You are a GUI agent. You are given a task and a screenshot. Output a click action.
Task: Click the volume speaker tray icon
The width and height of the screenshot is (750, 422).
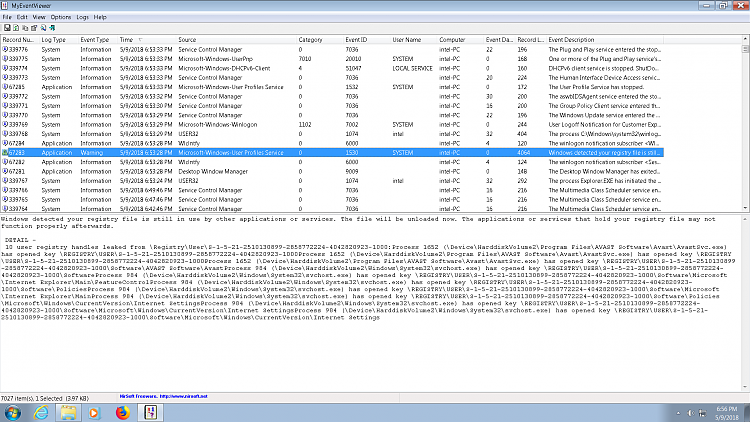click(x=691, y=413)
